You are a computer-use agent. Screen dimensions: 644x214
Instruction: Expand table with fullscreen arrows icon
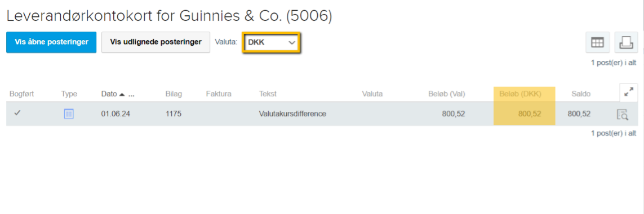[628, 93]
